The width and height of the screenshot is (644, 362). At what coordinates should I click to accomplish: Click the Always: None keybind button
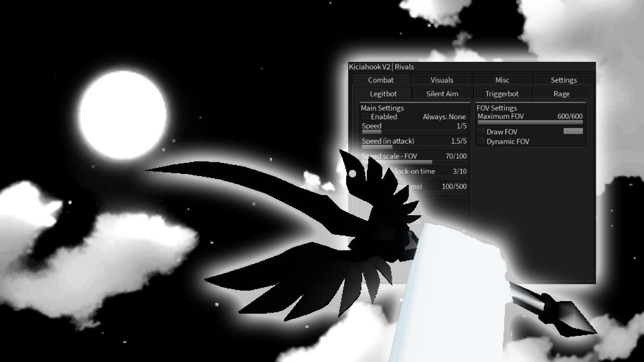[x=444, y=117]
